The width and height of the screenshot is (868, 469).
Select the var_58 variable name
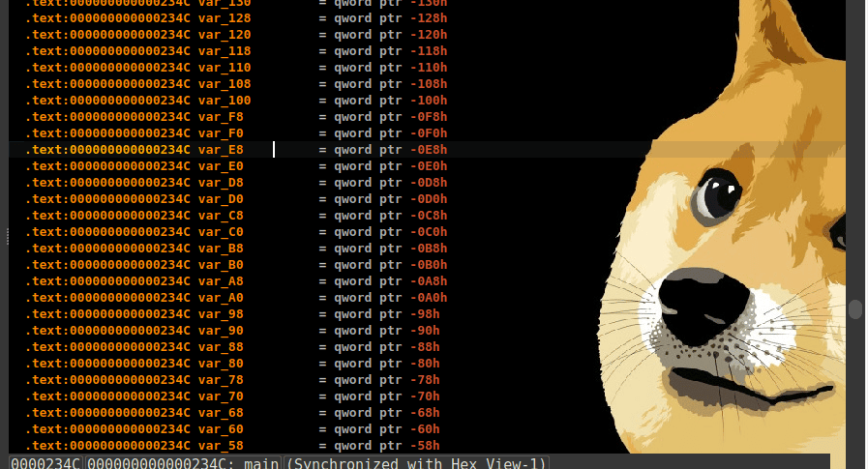[221, 446]
